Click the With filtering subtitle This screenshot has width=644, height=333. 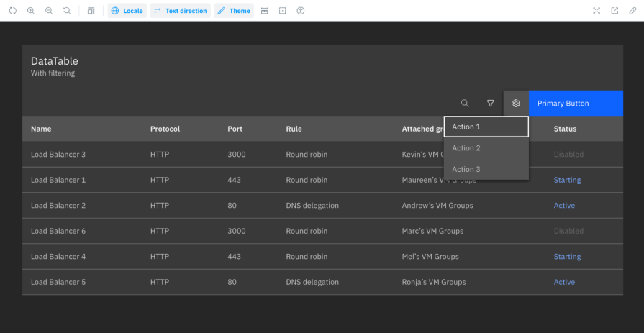(x=53, y=73)
